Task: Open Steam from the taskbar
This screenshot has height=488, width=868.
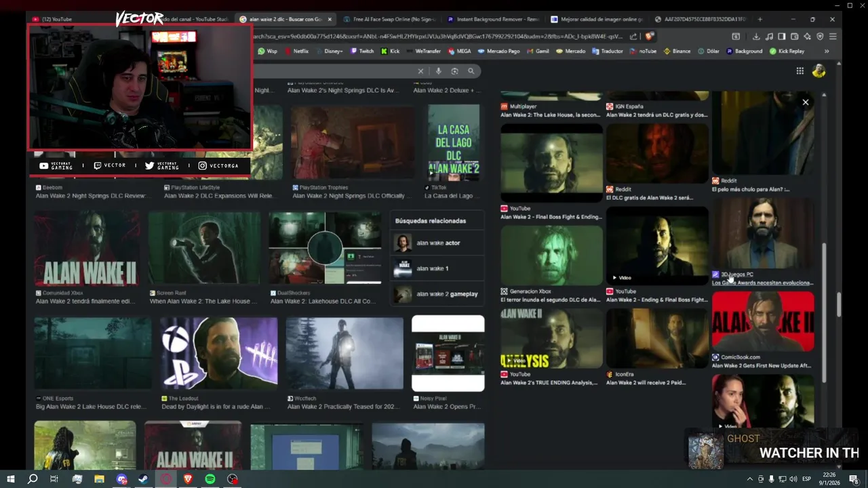Action: [x=144, y=479]
